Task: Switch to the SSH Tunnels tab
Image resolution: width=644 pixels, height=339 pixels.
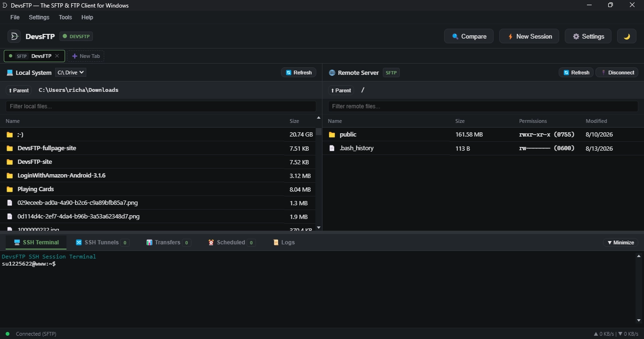Action: pyautogui.click(x=102, y=242)
